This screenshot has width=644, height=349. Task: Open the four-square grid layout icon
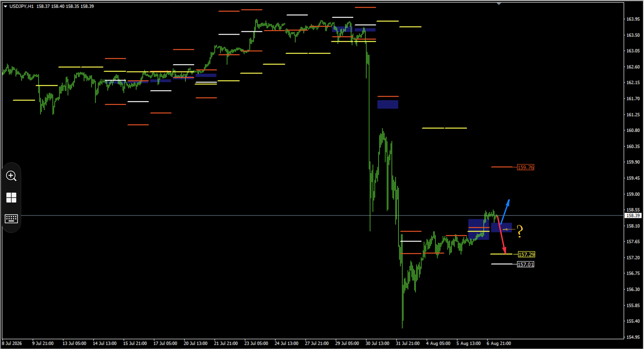[x=11, y=197]
